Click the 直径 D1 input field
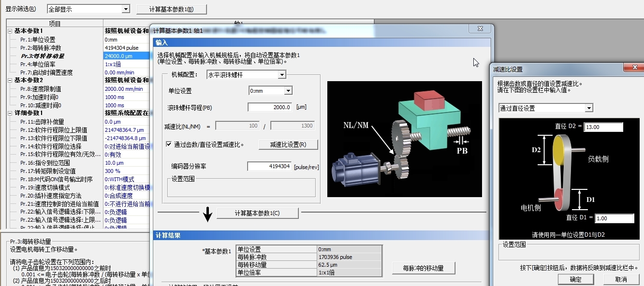644x286 pixels. [x=614, y=218]
